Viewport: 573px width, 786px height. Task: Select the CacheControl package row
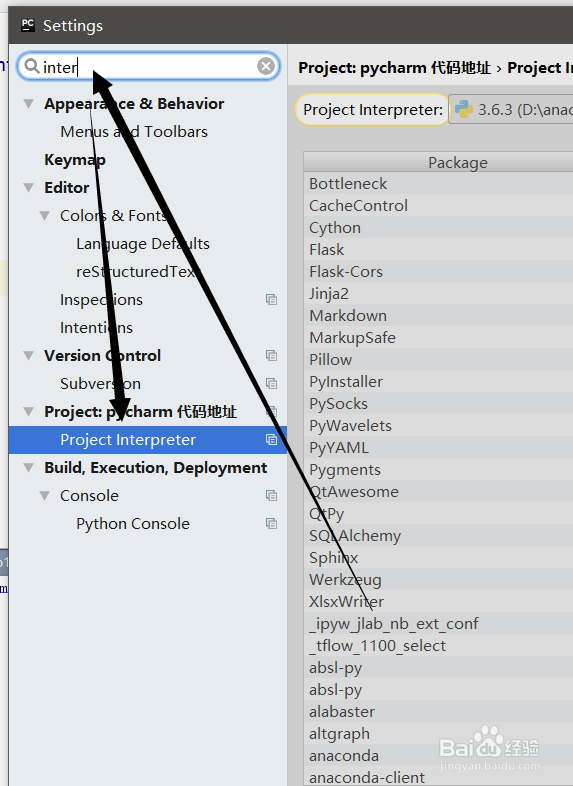[438, 206]
